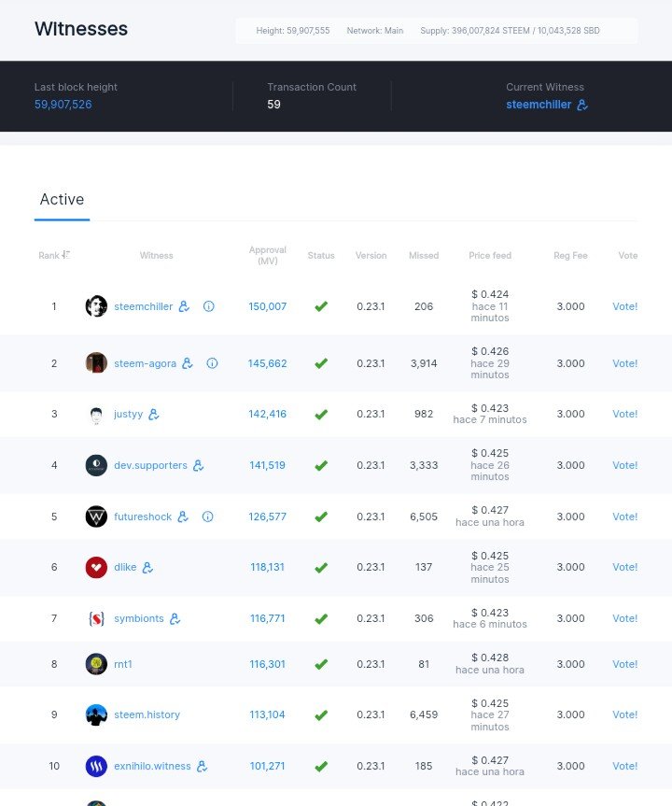Click symbionts' avatar logo
The width and height of the screenshot is (672, 806).
pyautogui.click(x=96, y=618)
